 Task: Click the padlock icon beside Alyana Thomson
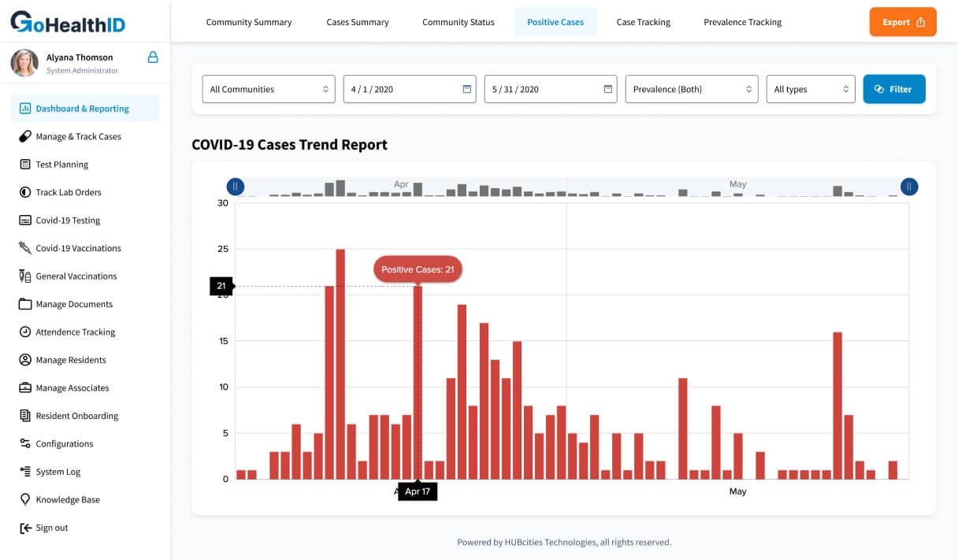(153, 57)
